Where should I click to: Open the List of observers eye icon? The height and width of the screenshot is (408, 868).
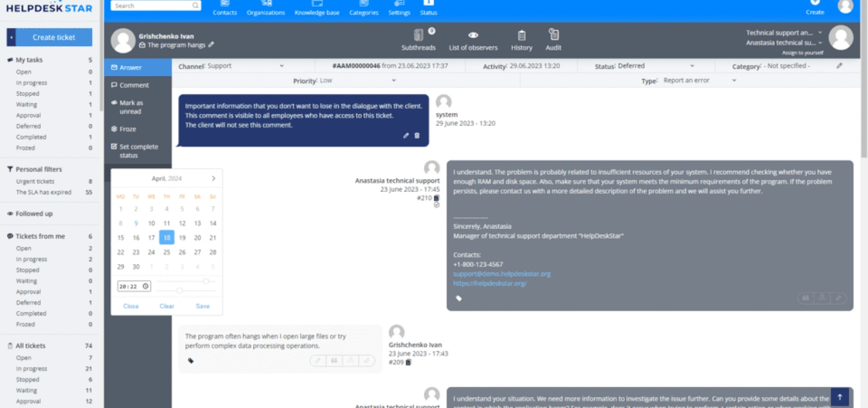[473, 35]
